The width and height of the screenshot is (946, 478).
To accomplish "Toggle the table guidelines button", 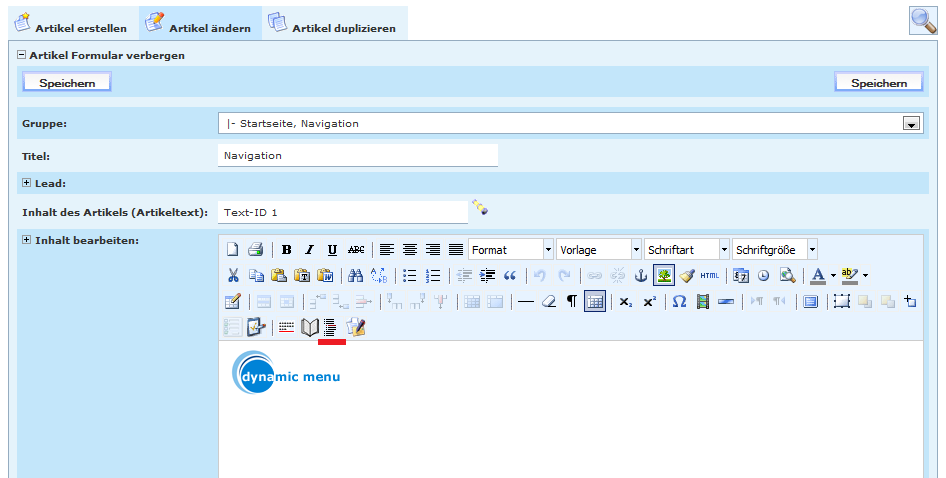I will click(x=595, y=302).
